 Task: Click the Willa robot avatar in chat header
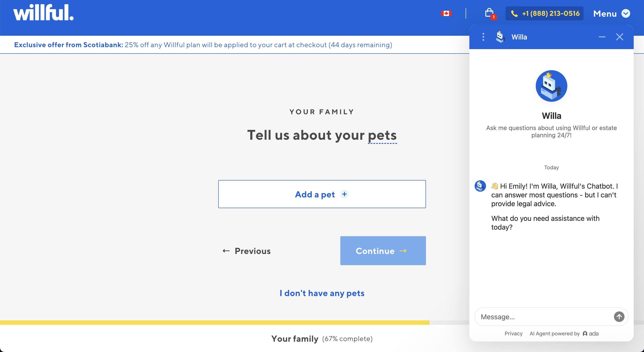click(500, 37)
